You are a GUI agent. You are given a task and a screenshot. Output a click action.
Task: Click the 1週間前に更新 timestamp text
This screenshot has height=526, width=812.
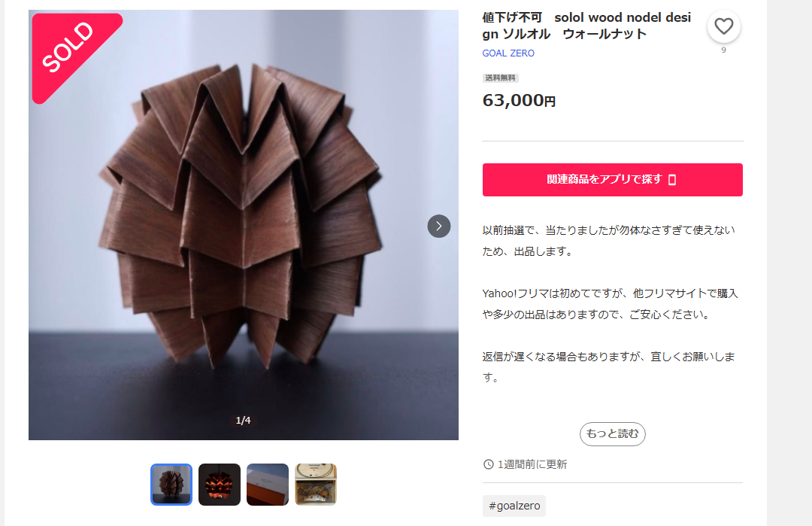[532, 464]
